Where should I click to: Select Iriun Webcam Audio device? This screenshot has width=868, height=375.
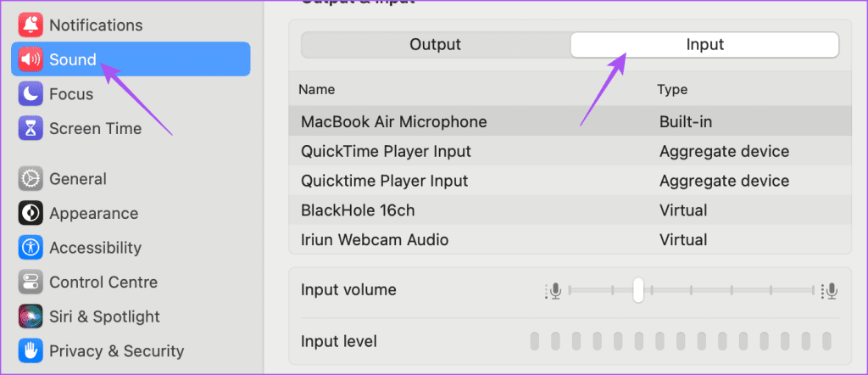tap(570, 239)
